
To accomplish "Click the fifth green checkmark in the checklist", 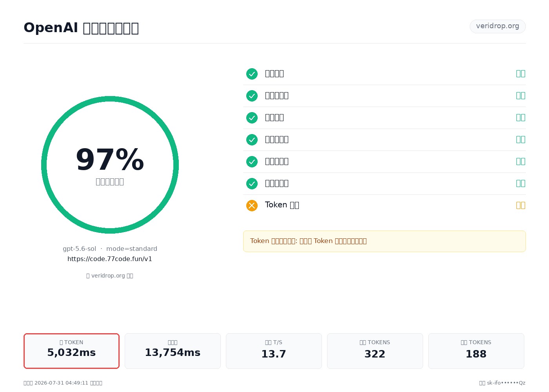I will click(252, 162).
